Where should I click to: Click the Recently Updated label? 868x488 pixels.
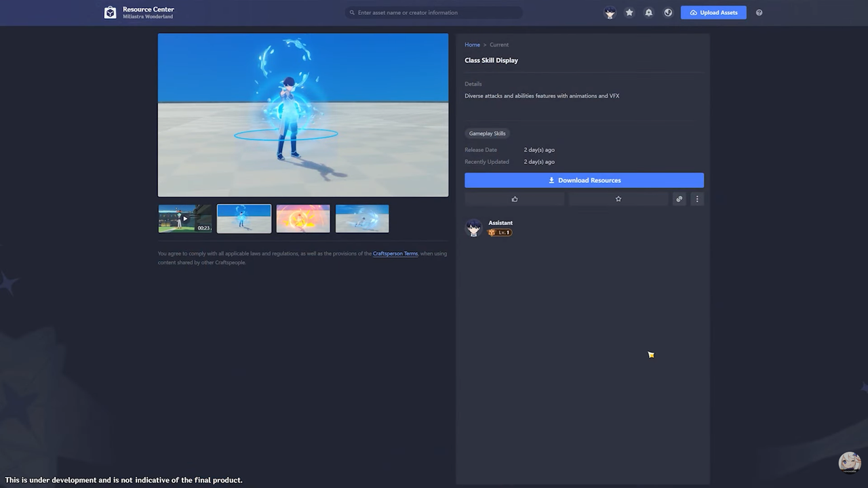tap(487, 162)
